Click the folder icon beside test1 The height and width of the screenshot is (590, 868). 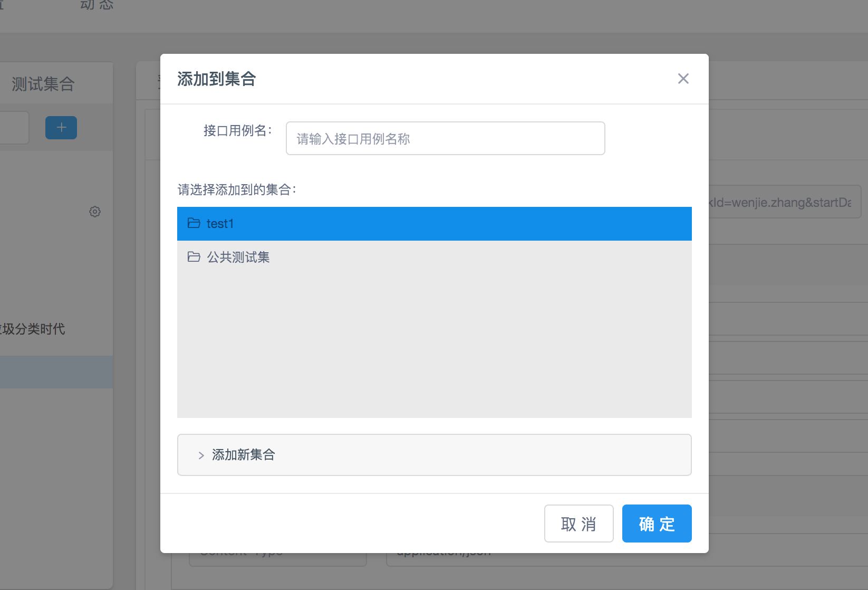(x=194, y=223)
